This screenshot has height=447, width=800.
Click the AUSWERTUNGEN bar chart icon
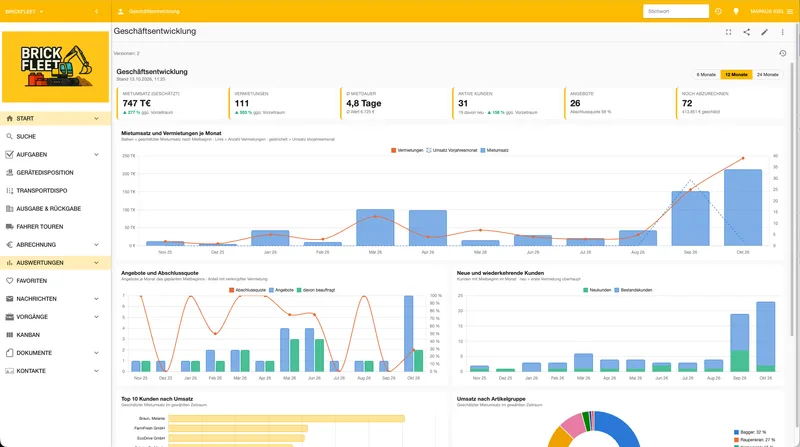(x=9, y=263)
